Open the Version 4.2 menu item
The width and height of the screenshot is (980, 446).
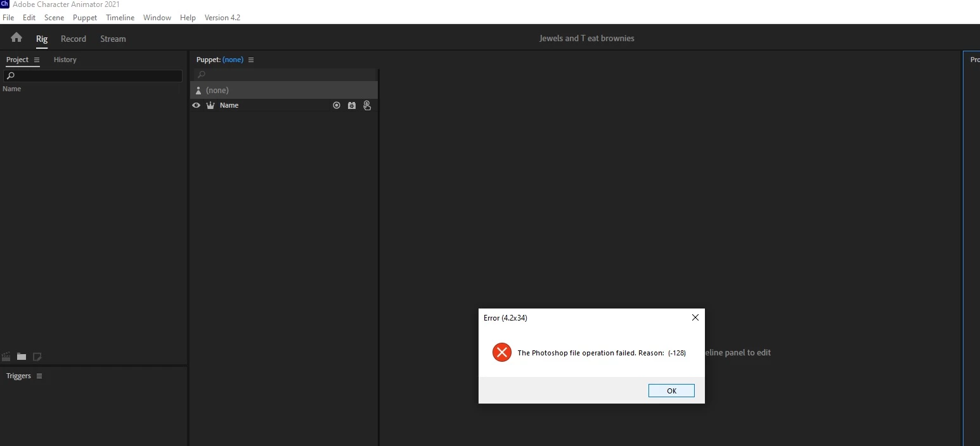222,18
